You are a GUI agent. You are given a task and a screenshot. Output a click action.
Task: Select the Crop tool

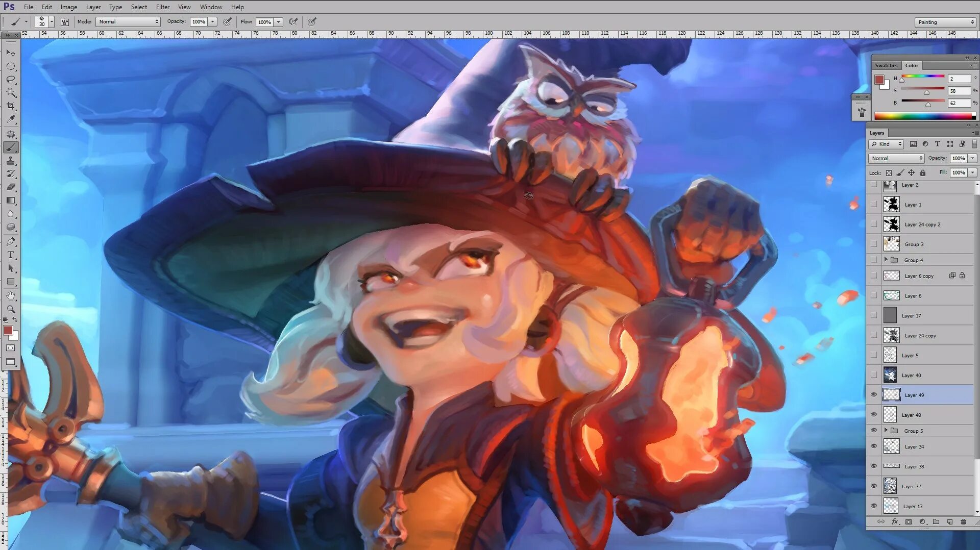[x=10, y=106]
